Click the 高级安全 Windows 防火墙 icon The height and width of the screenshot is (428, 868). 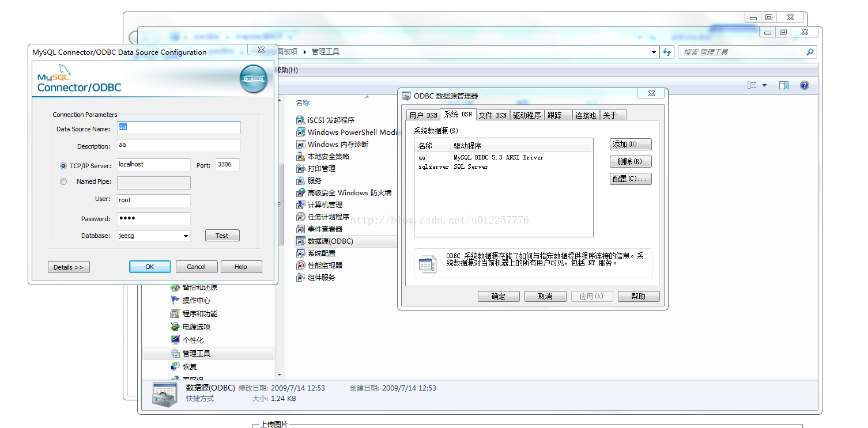point(300,192)
